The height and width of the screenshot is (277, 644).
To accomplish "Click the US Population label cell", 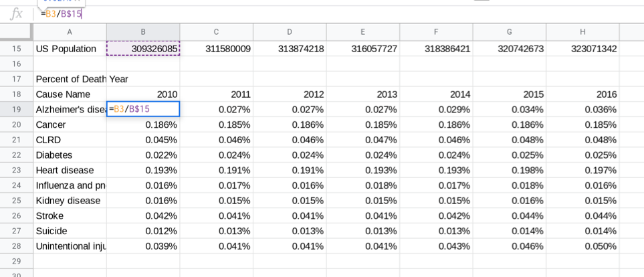I will coord(70,49).
